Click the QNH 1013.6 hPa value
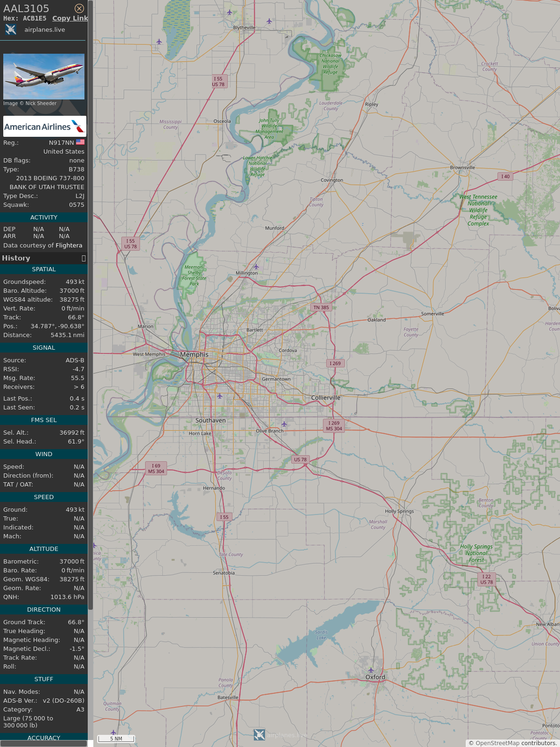Screen dimensions: 560x747 tap(68, 597)
